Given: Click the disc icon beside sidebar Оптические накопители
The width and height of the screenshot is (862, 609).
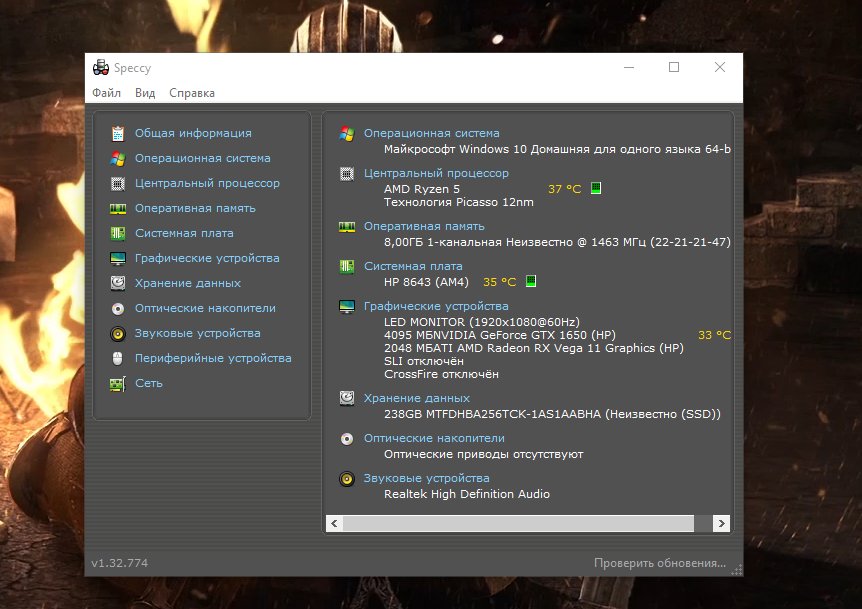Looking at the screenshot, I should click(118, 309).
